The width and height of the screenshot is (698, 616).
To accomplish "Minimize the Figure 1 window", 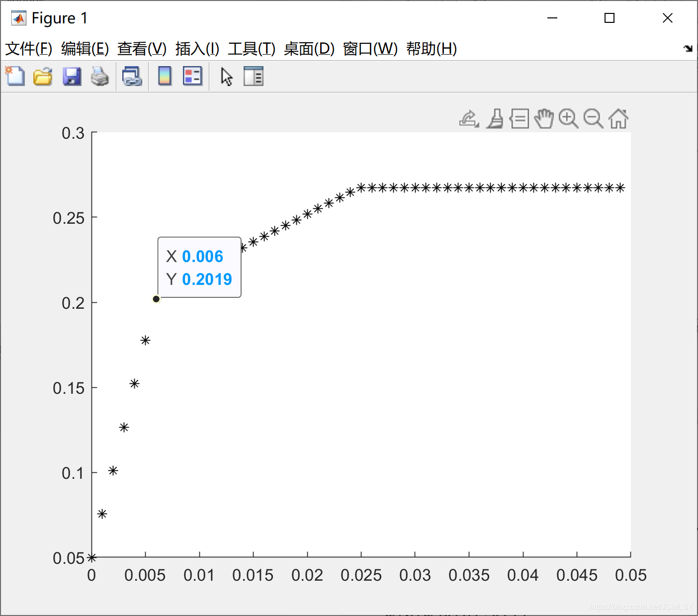I will click(x=552, y=18).
